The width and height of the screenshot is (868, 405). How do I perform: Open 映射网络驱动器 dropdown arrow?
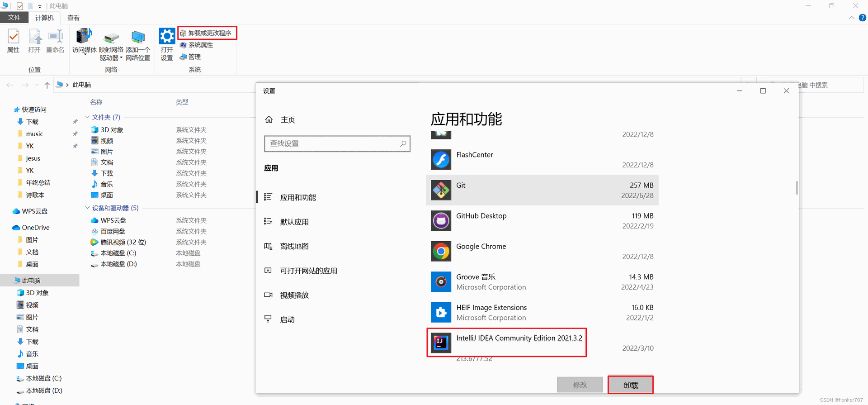tap(121, 58)
